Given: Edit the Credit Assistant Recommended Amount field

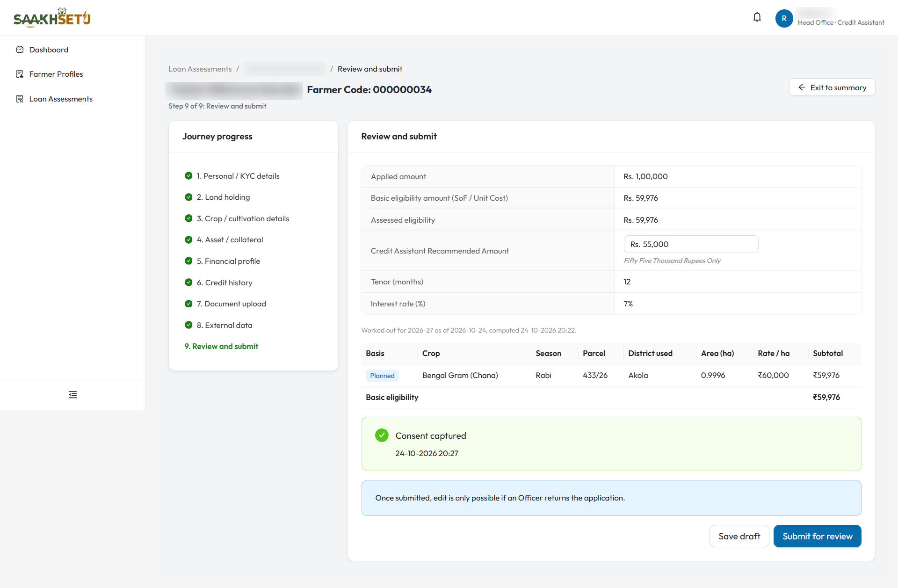Looking at the screenshot, I should [x=691, y=244].
